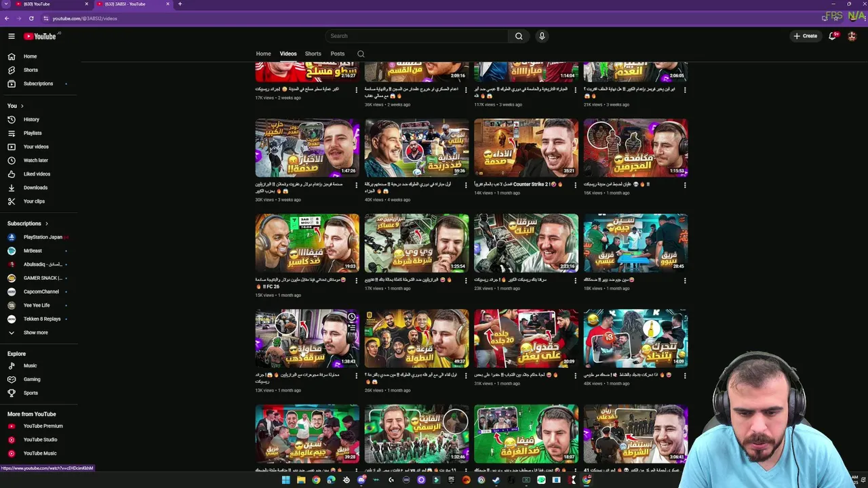Reload the page in the browser toolbar

(31, 18)
